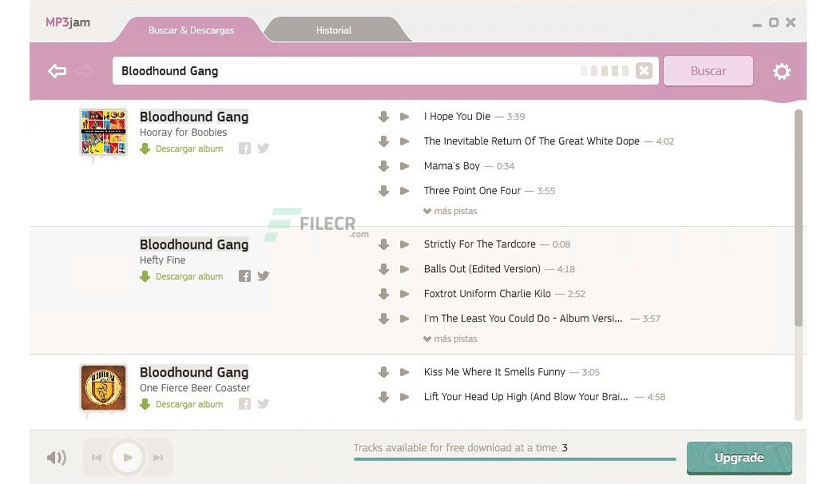836x484 pixels.
Task: Download Lift Your Head Up High track
Action: 383,397
